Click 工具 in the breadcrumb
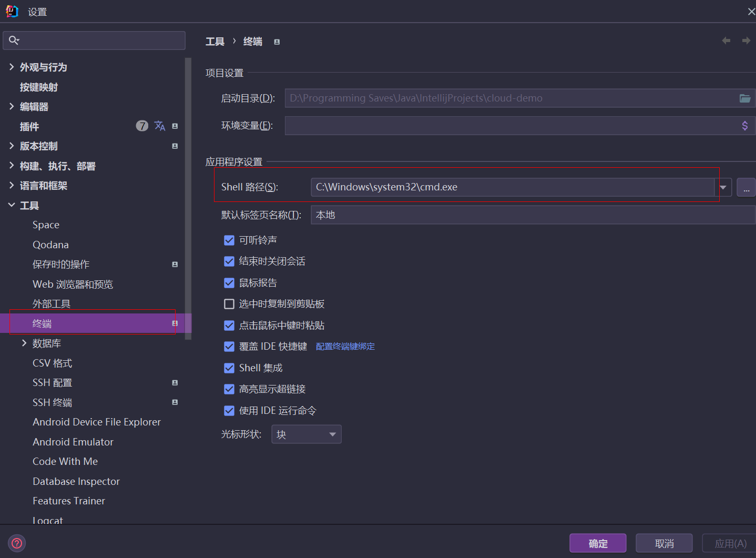Image resolution: width=756 pixels, height=558 pixels. click(215, 42)
